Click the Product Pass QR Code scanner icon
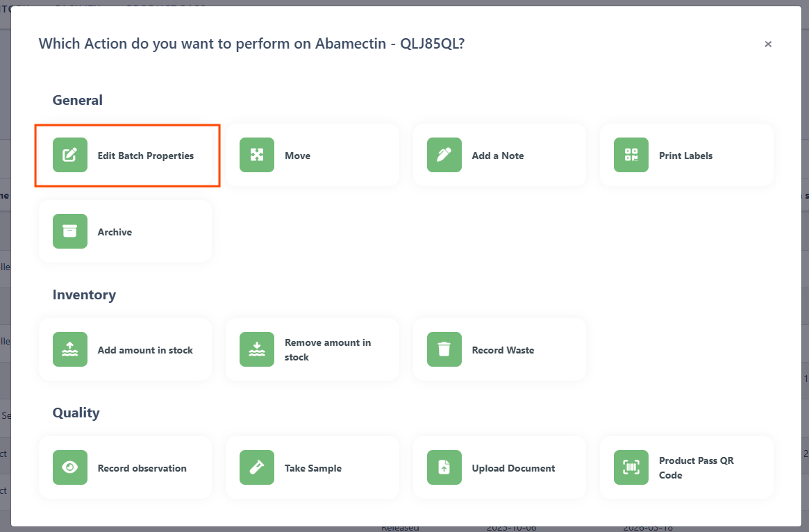 (631, 467)
